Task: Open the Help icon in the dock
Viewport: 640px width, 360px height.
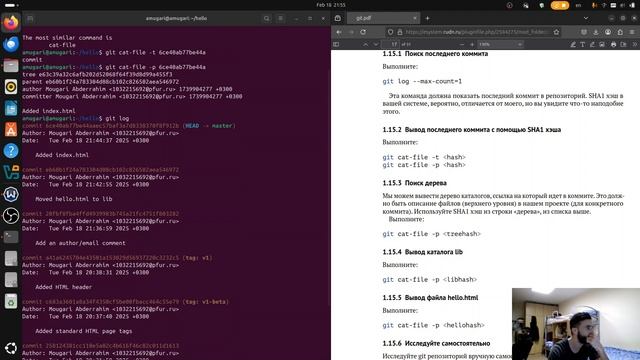Action: (11, 151)
